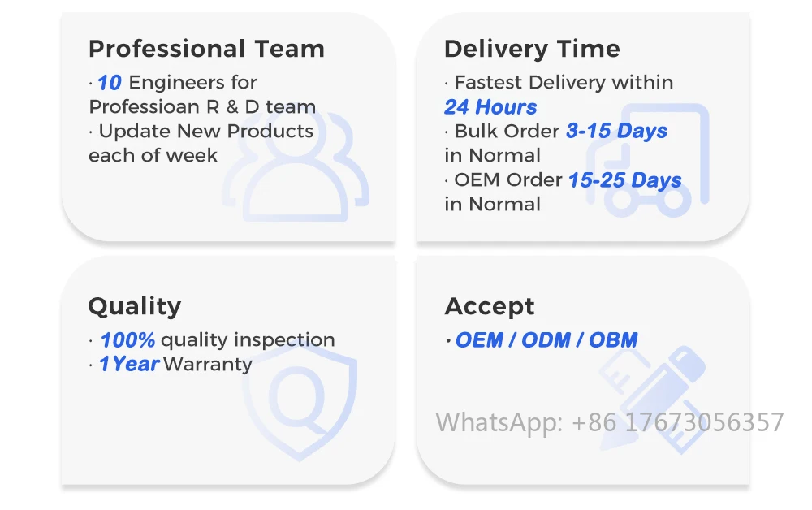Screen dimensions: 812x510
Task: Click the "quality inspection" text
Action: [248, 339]
